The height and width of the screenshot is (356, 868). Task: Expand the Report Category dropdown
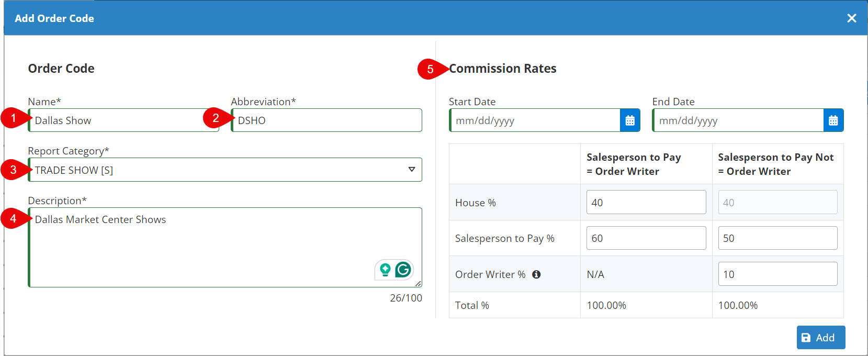click(x=411, y=170)
